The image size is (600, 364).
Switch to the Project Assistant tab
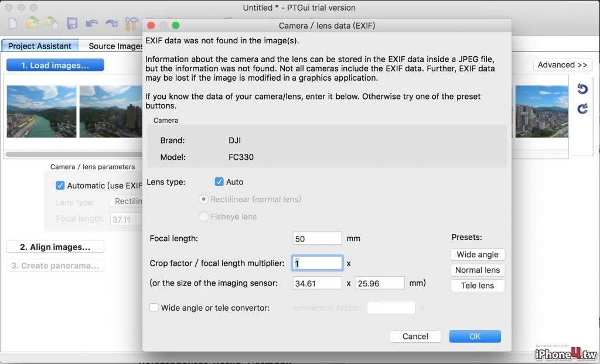coord(40,46)
